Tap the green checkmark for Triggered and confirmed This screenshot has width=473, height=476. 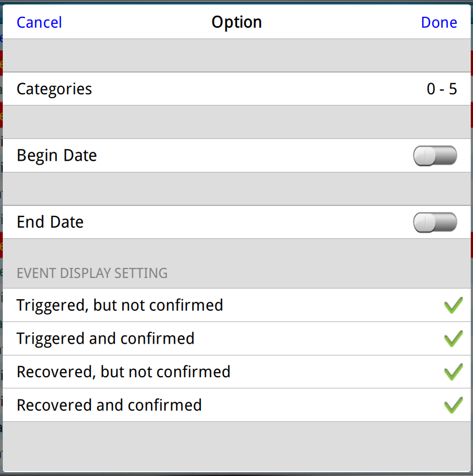453,339
